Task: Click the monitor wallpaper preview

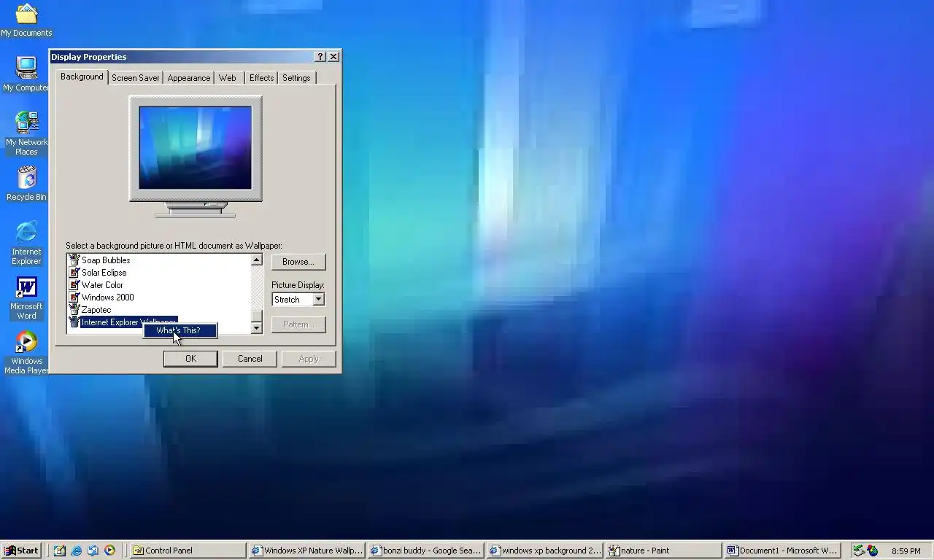Action: tap(196, 148)
